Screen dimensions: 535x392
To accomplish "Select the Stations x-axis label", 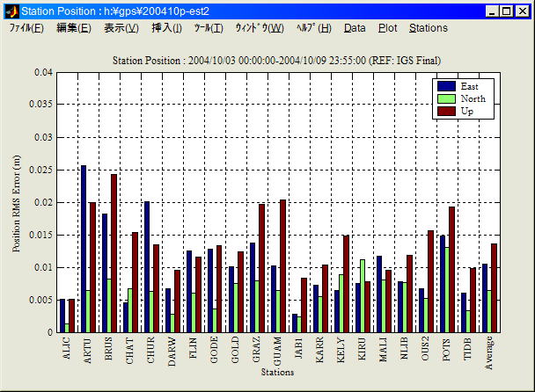I will tap(277, 372).
